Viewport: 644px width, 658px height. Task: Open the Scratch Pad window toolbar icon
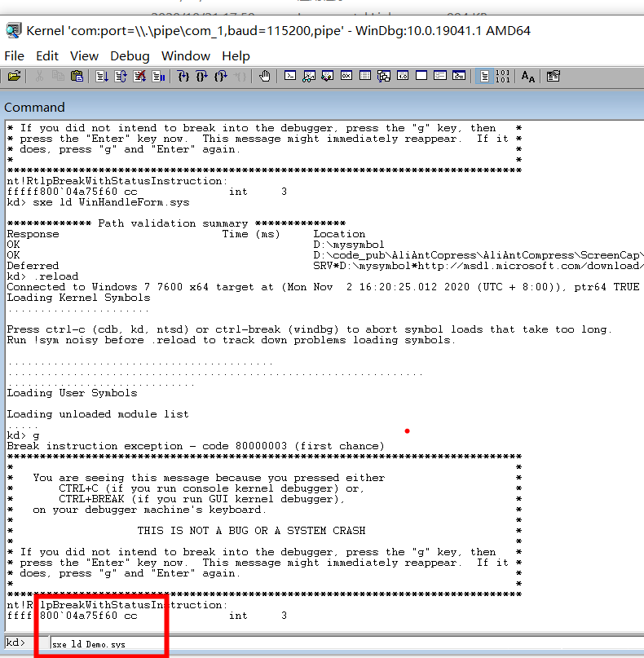421,76
